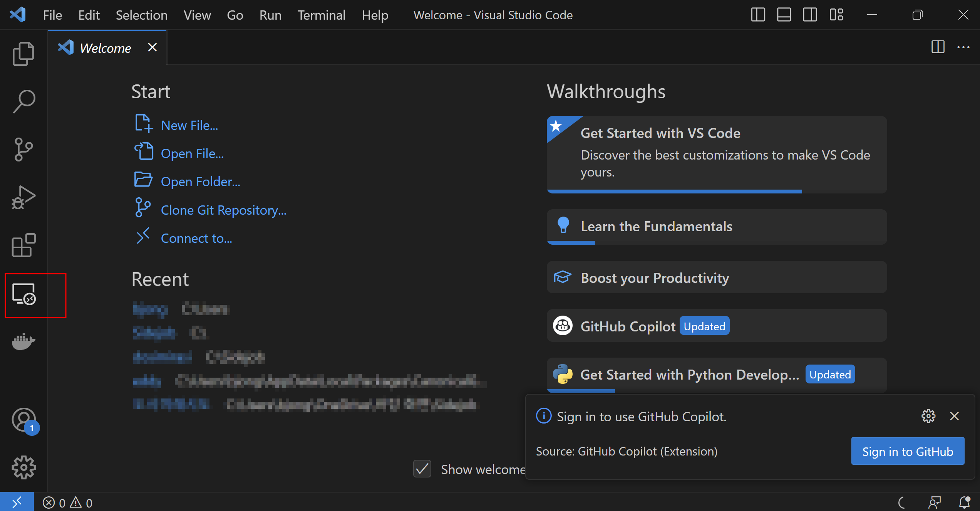Open the Extensions view icon
980x511 pixels.
[x=23, y=245]
